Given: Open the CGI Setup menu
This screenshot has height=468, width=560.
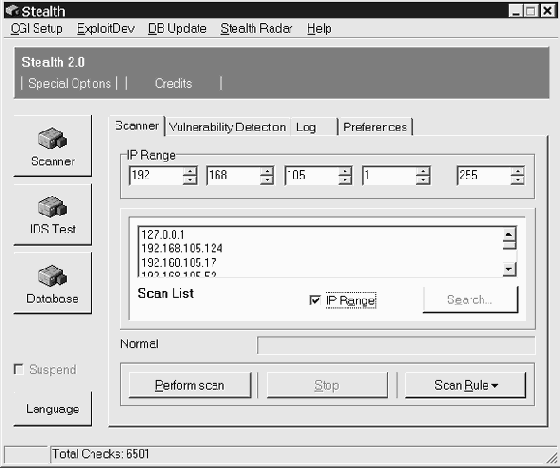Looking at the screenshot, I should [x=36, y=29].
